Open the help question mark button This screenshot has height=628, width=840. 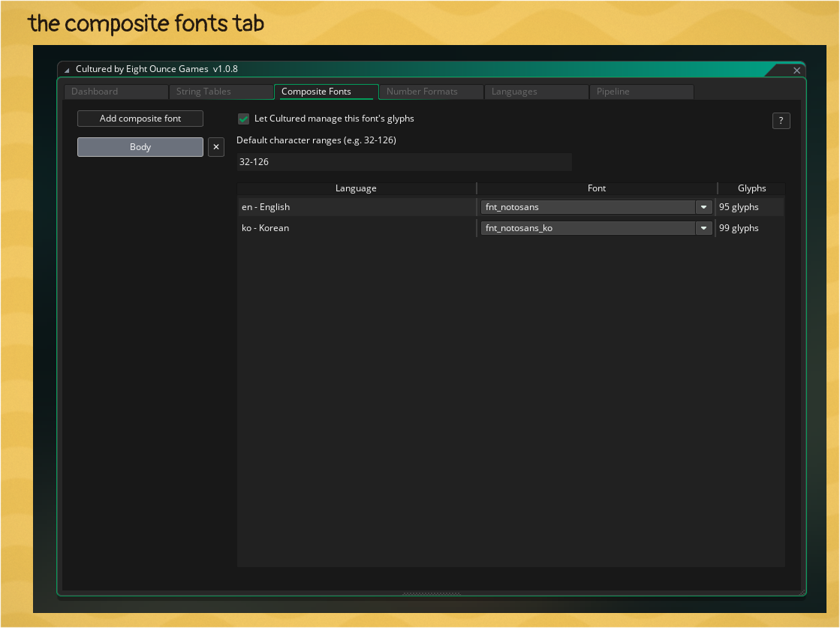point(781,121)
